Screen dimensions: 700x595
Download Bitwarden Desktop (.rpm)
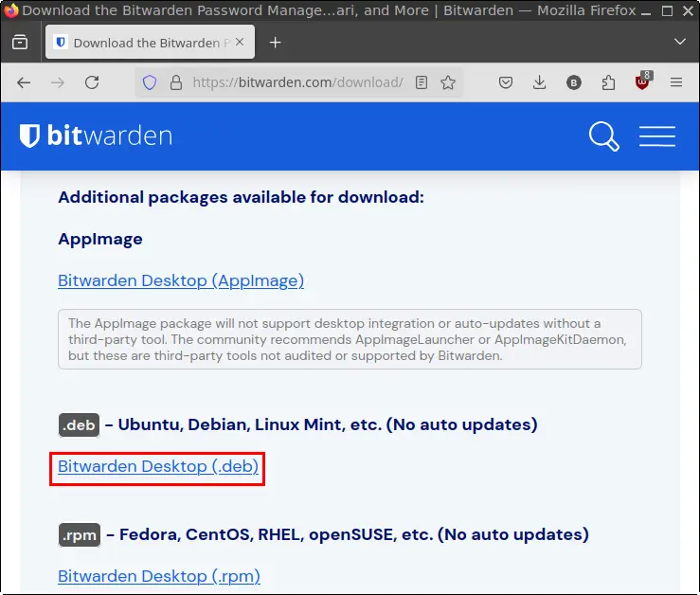click(159, 576)
